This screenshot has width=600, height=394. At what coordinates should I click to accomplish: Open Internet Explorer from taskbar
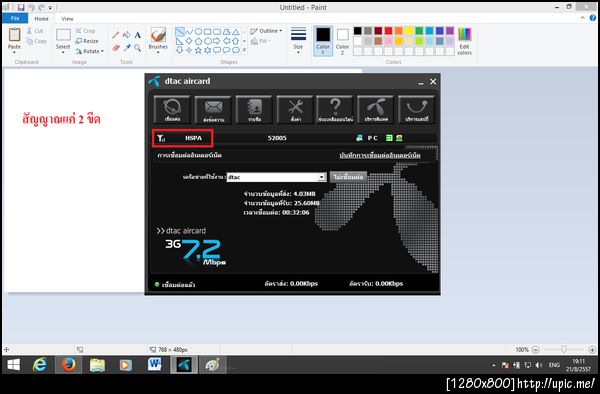[x=40, y=365]
